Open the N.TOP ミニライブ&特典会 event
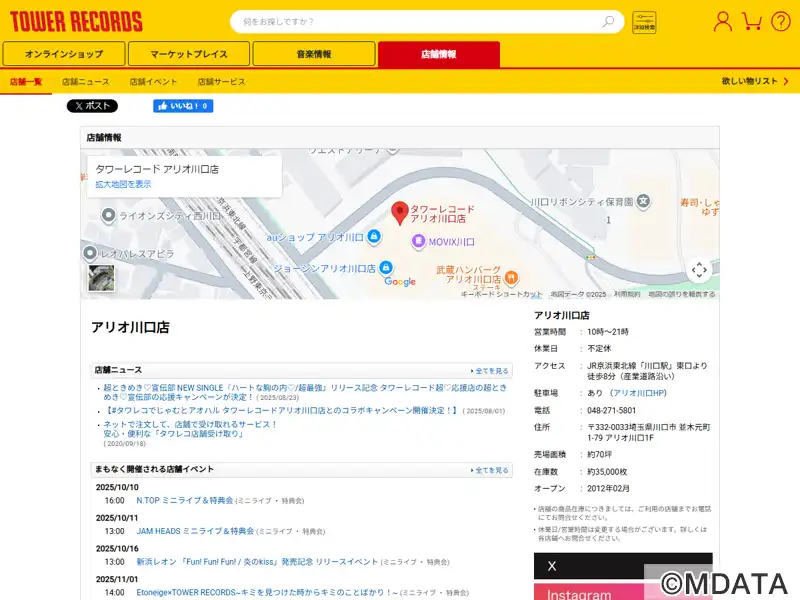This screenshot has height=600, width=800. pyautogui.click(x=185, y=501)
